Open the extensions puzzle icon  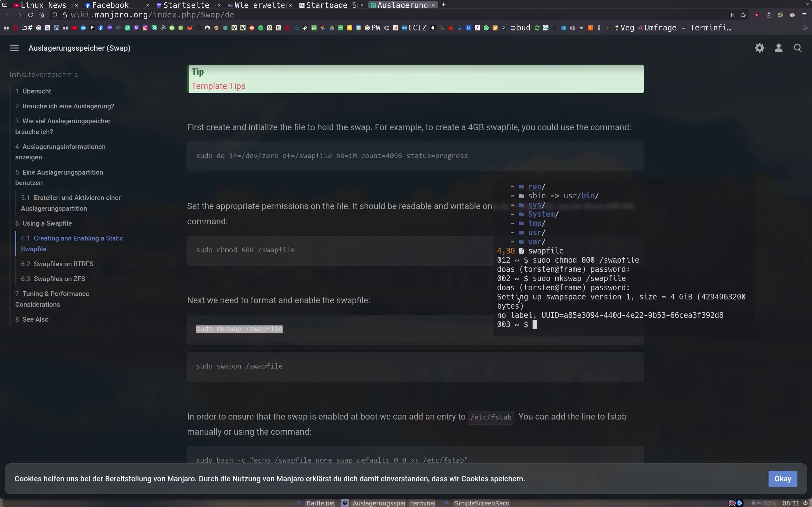(769, 15)
